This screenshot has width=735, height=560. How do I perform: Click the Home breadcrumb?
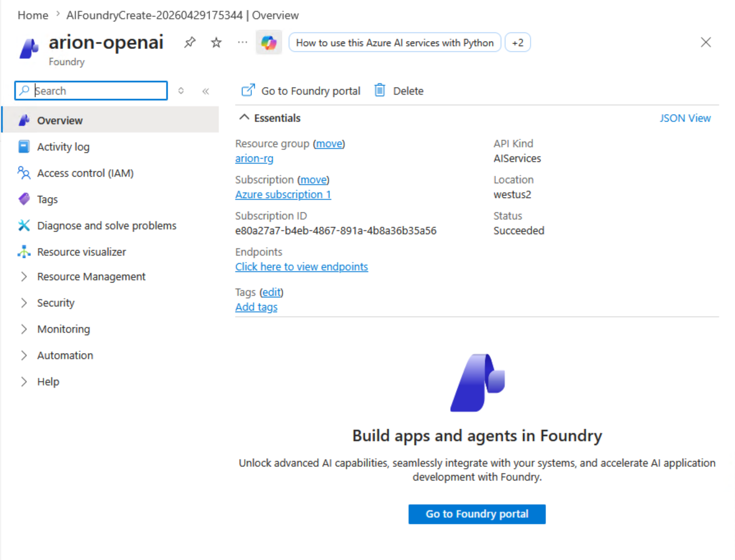pyautogui.click(x=33, y=15)
